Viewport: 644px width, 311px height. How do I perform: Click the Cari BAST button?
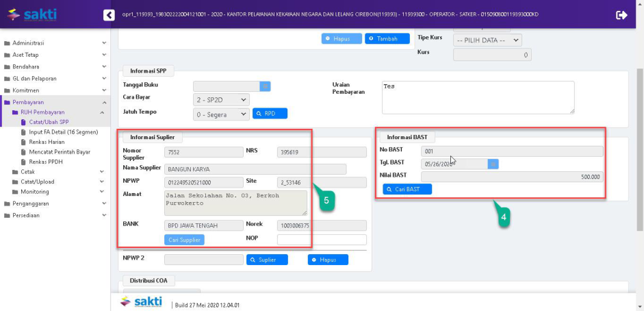407,189
